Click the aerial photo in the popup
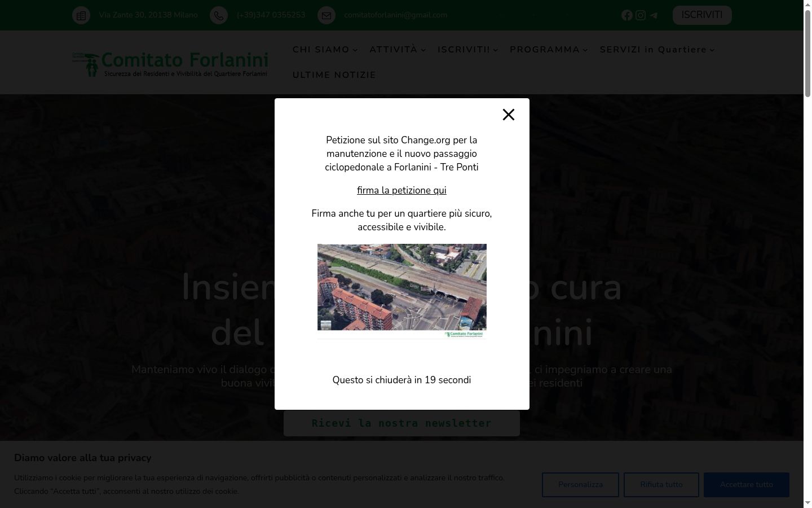This screenshot has width=812, height=508. [402, 291]
